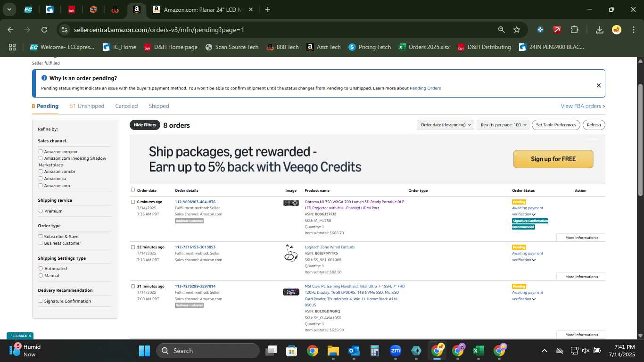The image size is (644, 362).
Task: Click Sign up for FREE Veeqo button
Action: (553, 159)
